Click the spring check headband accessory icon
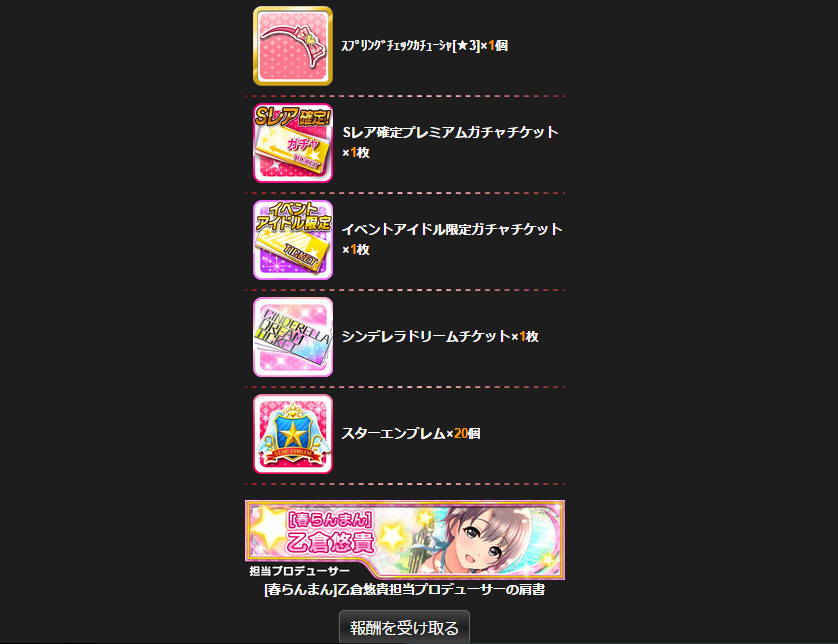This screenshot has height=644, width=838. (293, 46)
